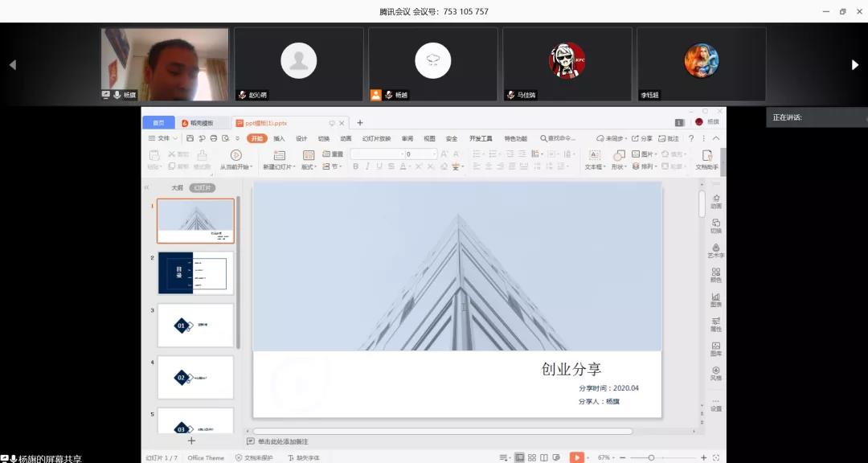The image size is (868, 463).
Task: Expand the 版式 layout dropdown
Action: point(310,166)
